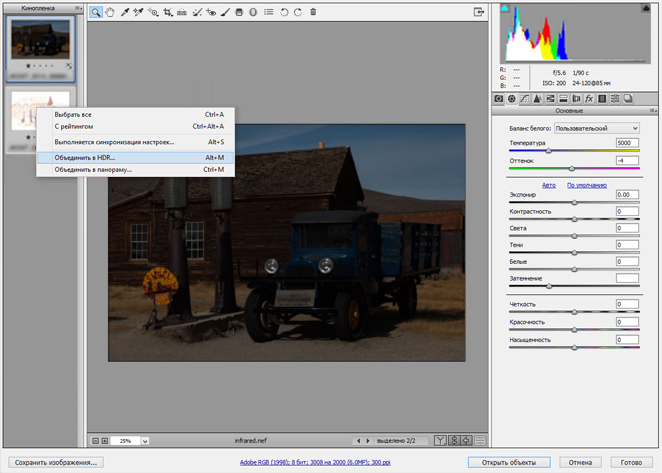Adjust the Температура slider handle

(x=548, y=150)
